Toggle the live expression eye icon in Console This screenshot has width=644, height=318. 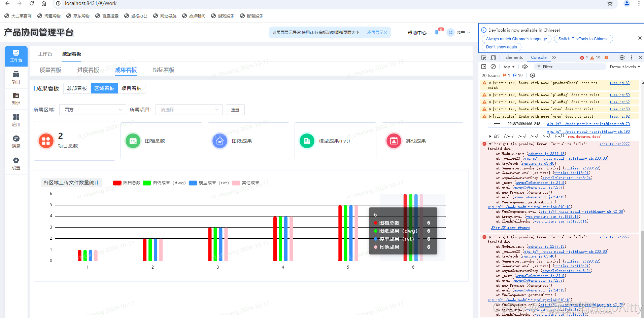525,67
